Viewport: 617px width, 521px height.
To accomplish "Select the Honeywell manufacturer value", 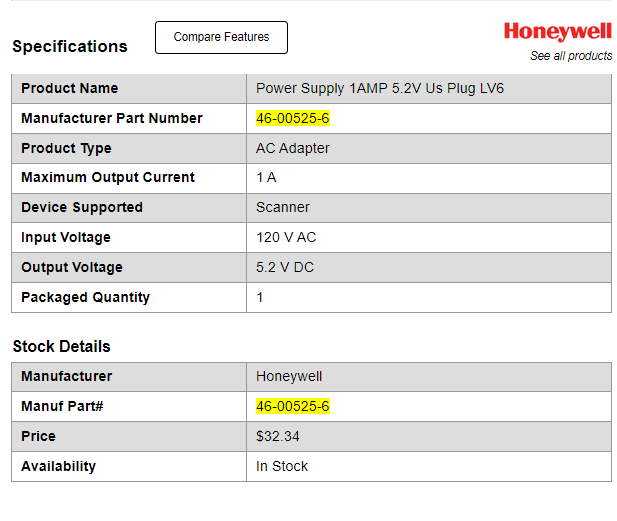I will coord(289,377).
